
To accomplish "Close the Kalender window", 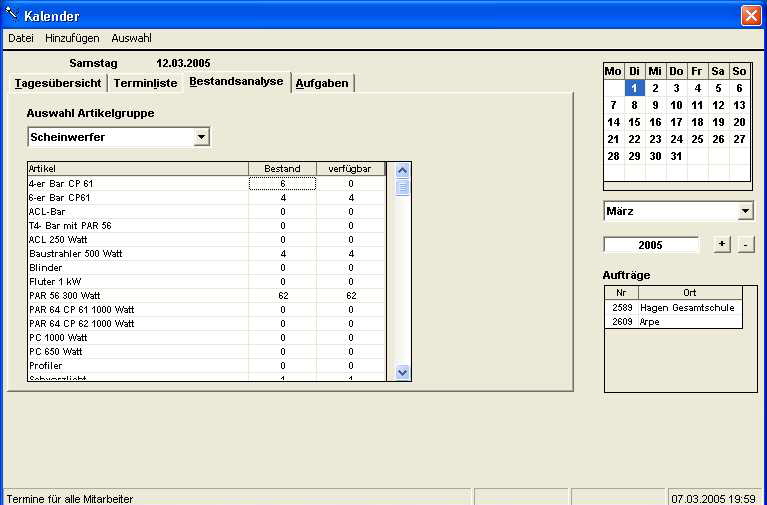I will click(750, 15).
